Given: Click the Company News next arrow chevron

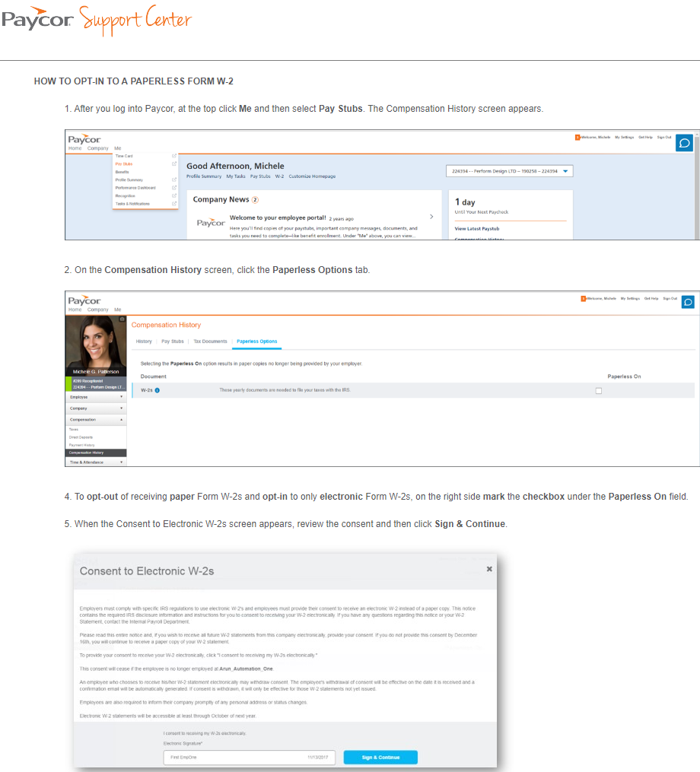Looking at the screenshot, I should [x=431, y=217].
